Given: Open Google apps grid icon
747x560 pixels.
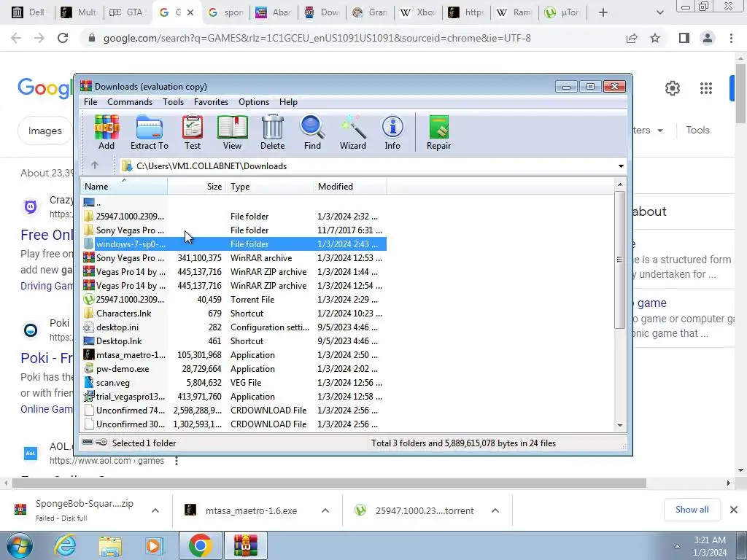Looking at the screenshot, I should click(706, 88).
